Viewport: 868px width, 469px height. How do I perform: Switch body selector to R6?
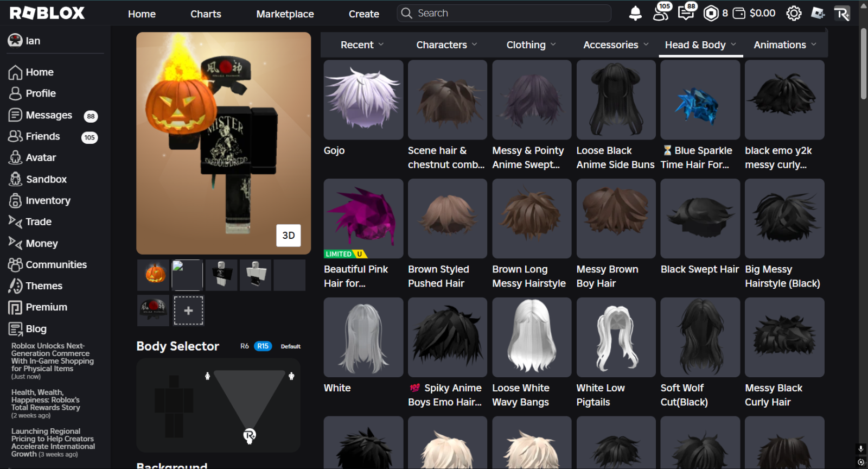[x=245, y=346]
